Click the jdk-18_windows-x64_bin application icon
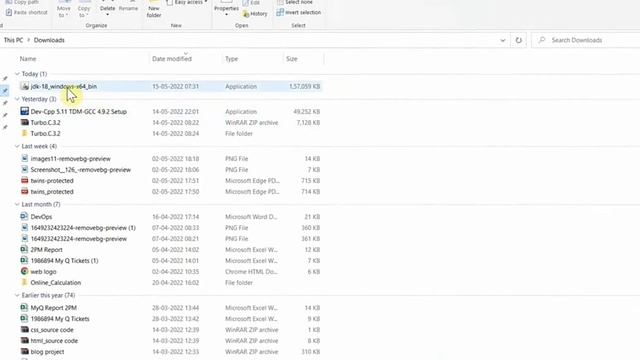Viewport: 640px width, 360px height. pyautogui.click(x=24, y=86)
